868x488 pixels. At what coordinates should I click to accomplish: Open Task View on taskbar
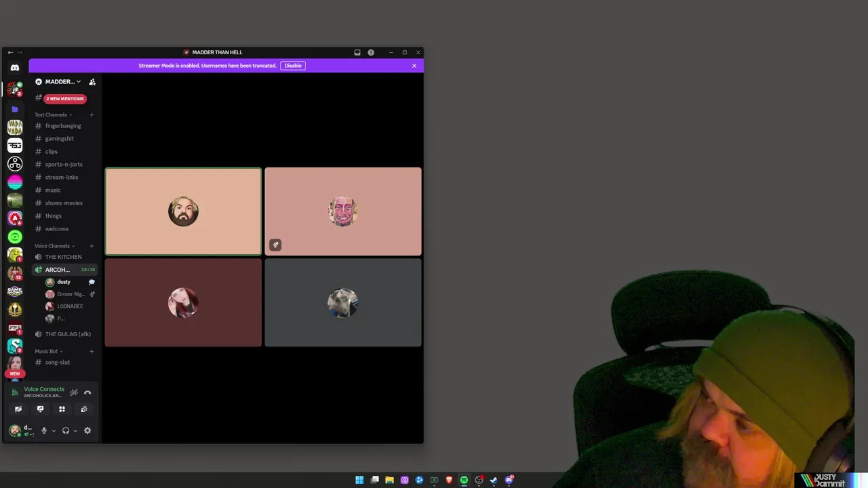point(374,480)
